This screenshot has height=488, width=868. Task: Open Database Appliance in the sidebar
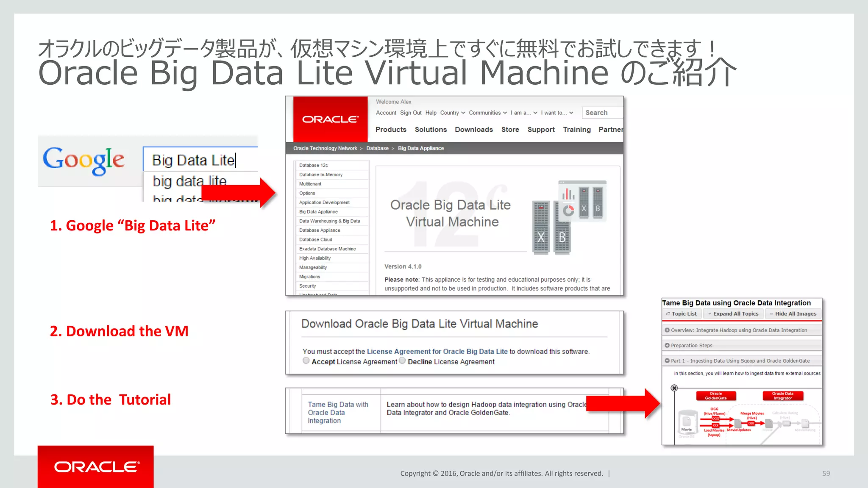[332, 230]
